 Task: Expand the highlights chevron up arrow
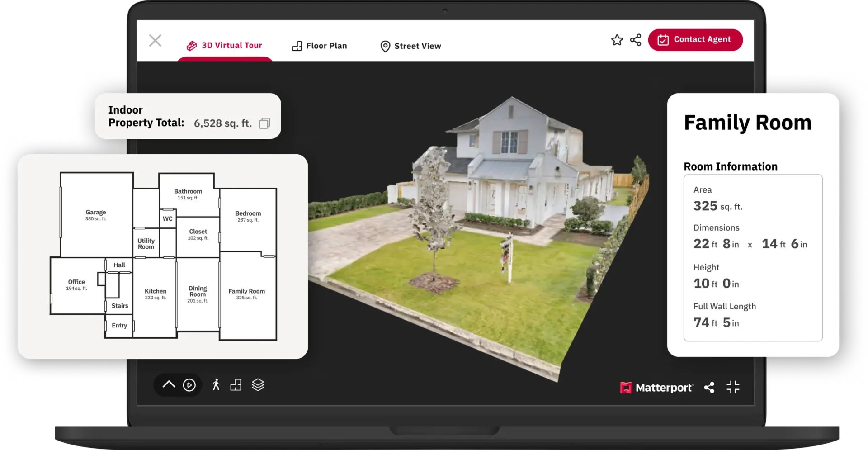coord(169,385)
